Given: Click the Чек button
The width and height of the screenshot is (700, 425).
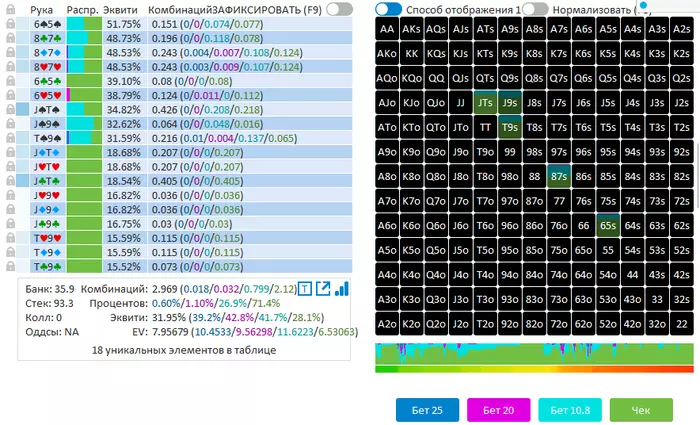Looking at the screenshot, I should click(641, 410).
